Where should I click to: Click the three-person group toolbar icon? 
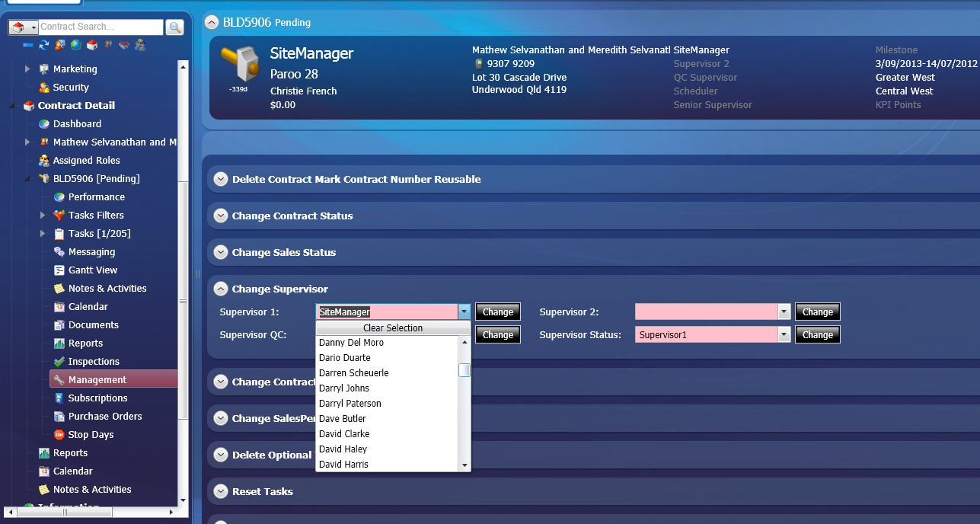(x=140, y=46)
